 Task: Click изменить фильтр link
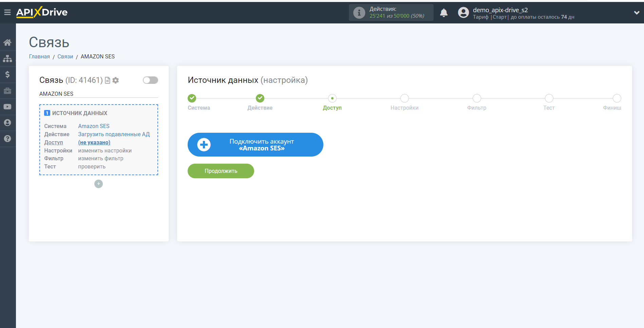[101, 158]
